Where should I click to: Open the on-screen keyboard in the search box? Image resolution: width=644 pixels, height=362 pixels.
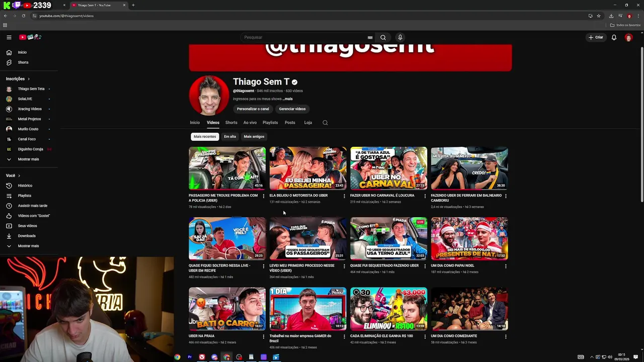point(370,37)
